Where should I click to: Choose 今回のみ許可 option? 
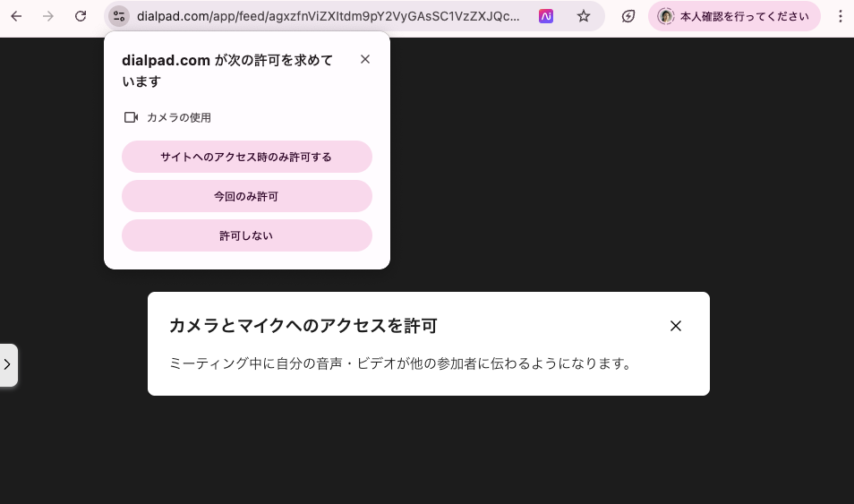[246, 196]
